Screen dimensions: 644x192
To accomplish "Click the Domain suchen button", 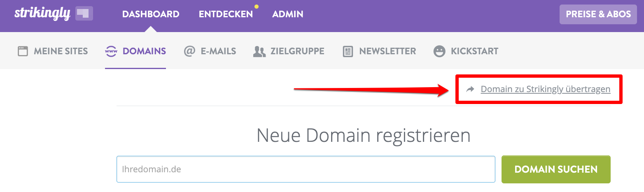I will coord(556,169).
